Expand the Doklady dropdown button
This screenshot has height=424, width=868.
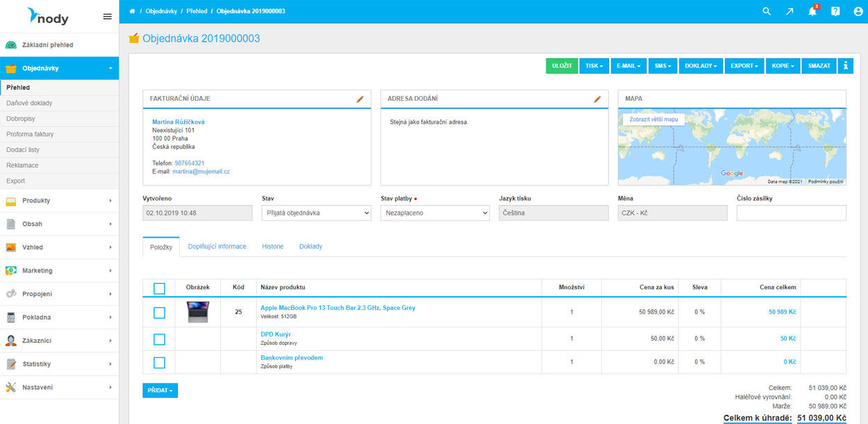point(700,66)
